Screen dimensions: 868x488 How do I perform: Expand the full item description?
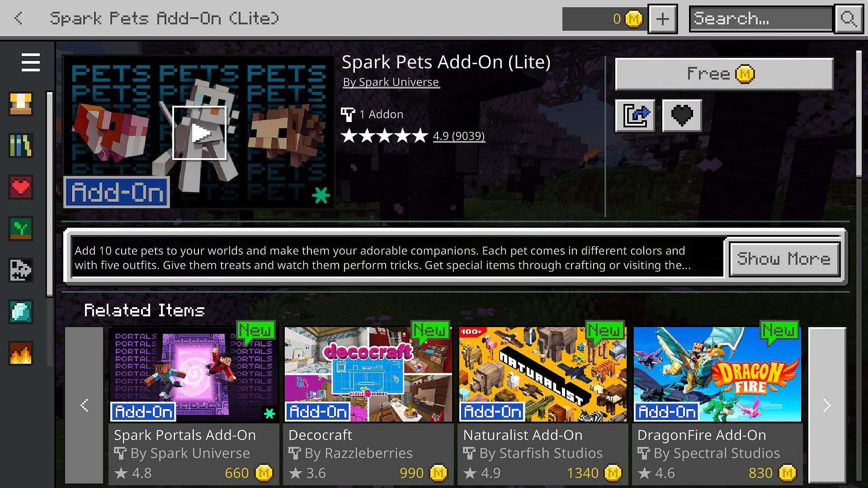pyautogui.click(x=783, y=258)
